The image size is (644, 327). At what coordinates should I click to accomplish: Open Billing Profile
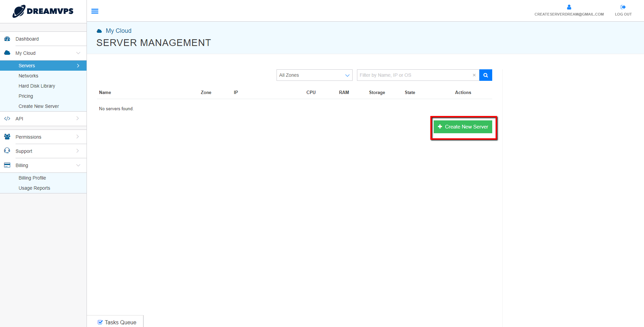point(32,178)
